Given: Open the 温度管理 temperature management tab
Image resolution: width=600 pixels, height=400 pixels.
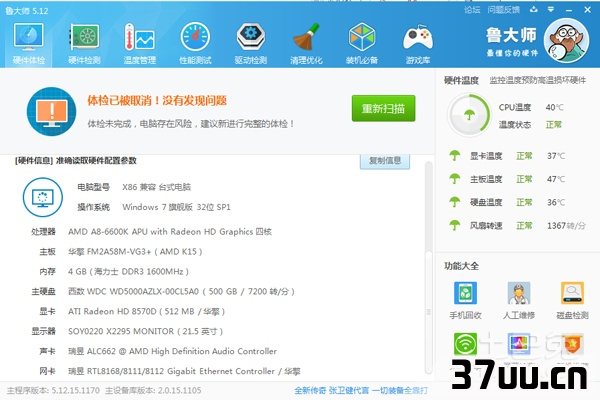Looking at the screenshot, I should tap(140, 43).
